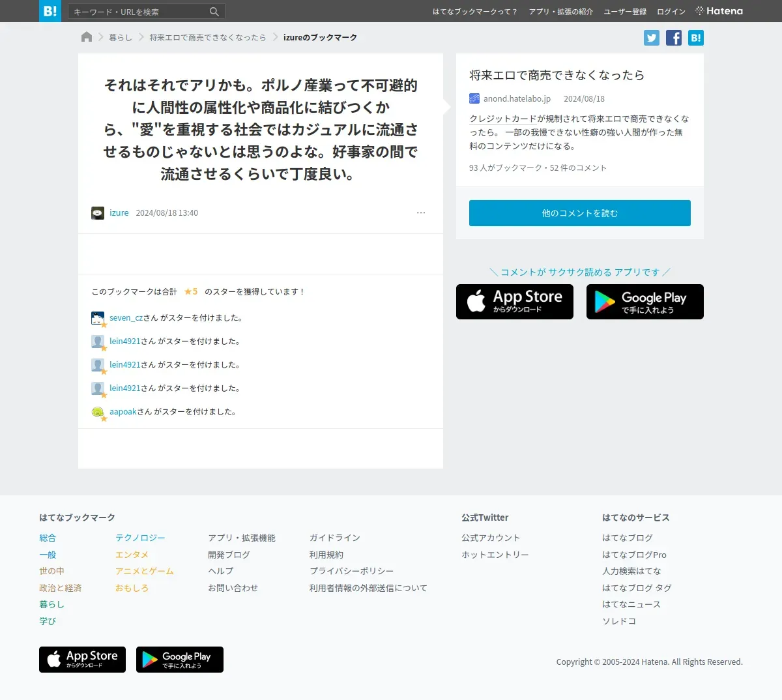The height and width of the screenshot is (700, 782).
Task: Open footer はてなブログ link
Action: pos(628,538)
